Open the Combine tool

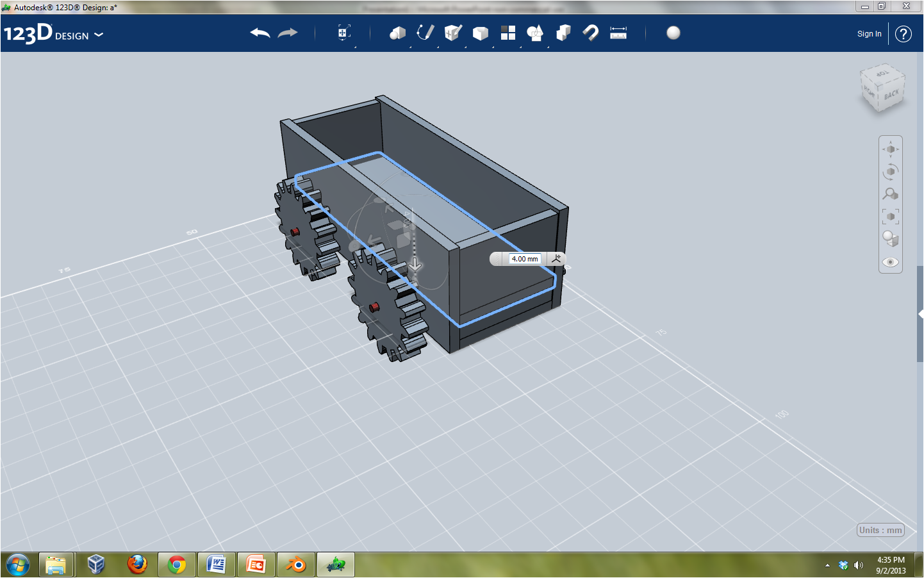tap(563, 33)
